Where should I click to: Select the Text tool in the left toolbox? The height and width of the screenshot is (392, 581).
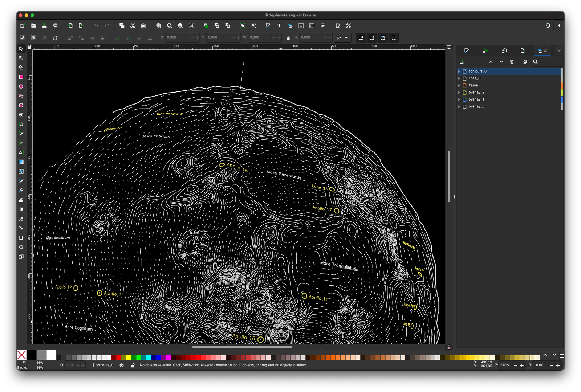21,152
